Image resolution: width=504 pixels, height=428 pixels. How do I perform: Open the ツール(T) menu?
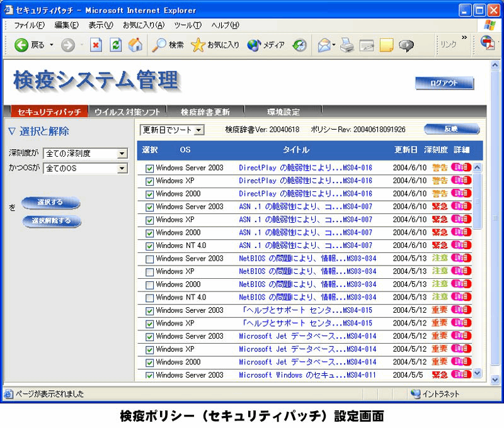188,25
